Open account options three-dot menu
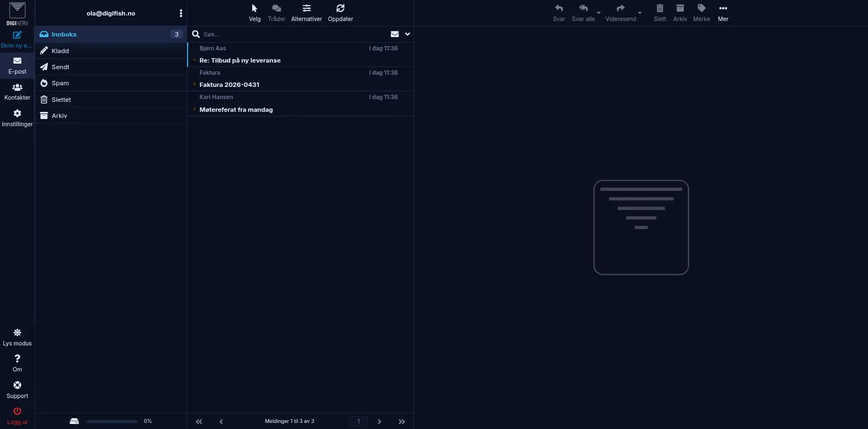This screenshot has height=429, width=868. [x=180, y=13]
